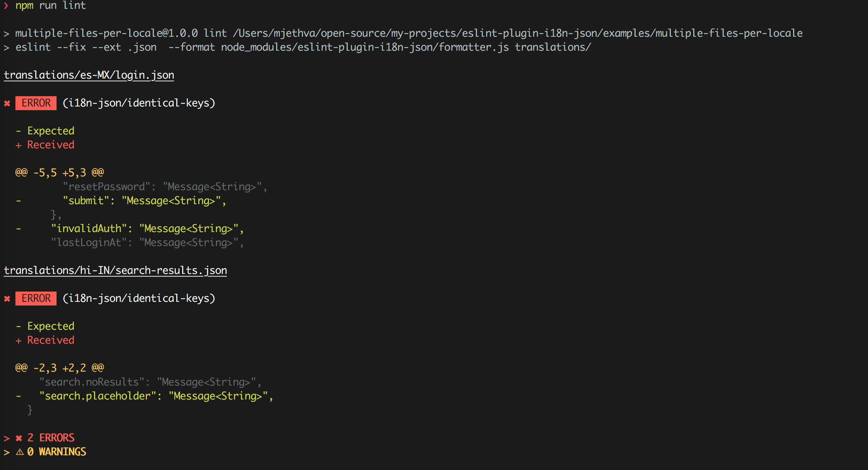Click the first red ERROR badge under login.json

[x=36, y=103]
